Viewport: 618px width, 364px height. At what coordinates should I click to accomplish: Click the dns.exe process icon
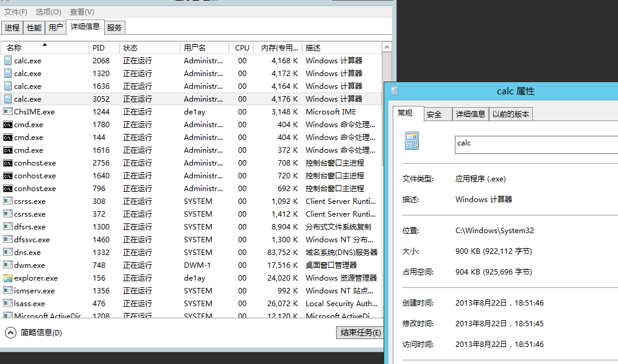pyautogui.click(x=7, y=252)
